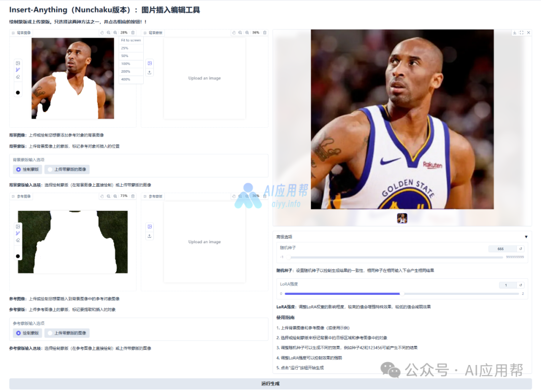This screenshot has width=541, height=392.
Task: Open 36% zoom dropdown in 背景蒙版
Action: coord(255,33)
